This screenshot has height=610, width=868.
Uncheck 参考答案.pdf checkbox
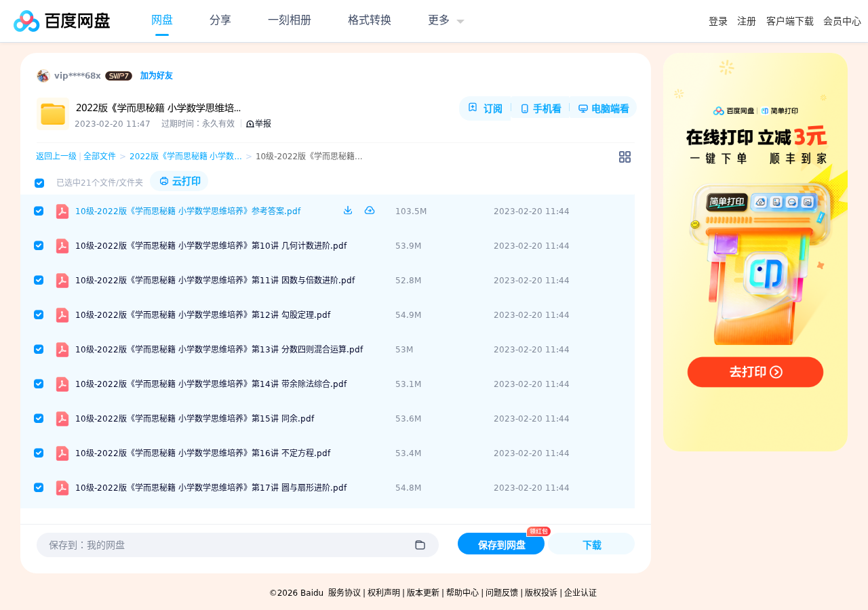pos(39,211)
